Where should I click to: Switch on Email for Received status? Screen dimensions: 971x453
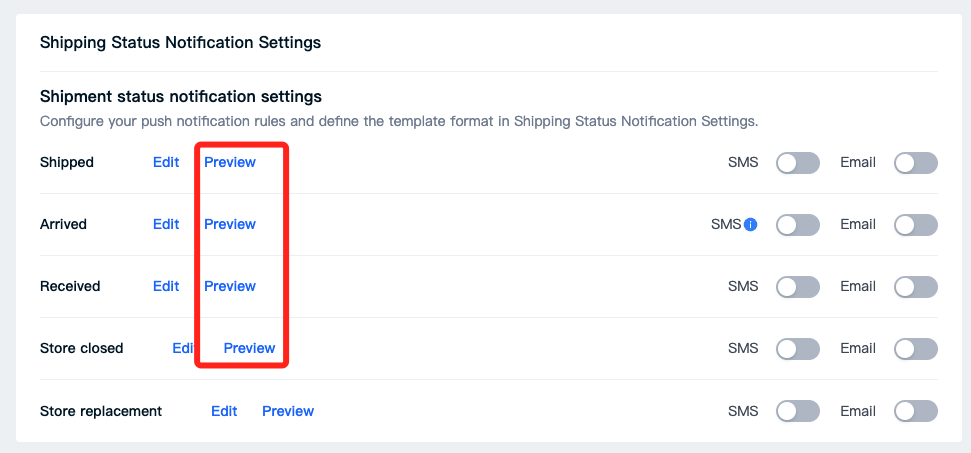(x=916, y=287)
